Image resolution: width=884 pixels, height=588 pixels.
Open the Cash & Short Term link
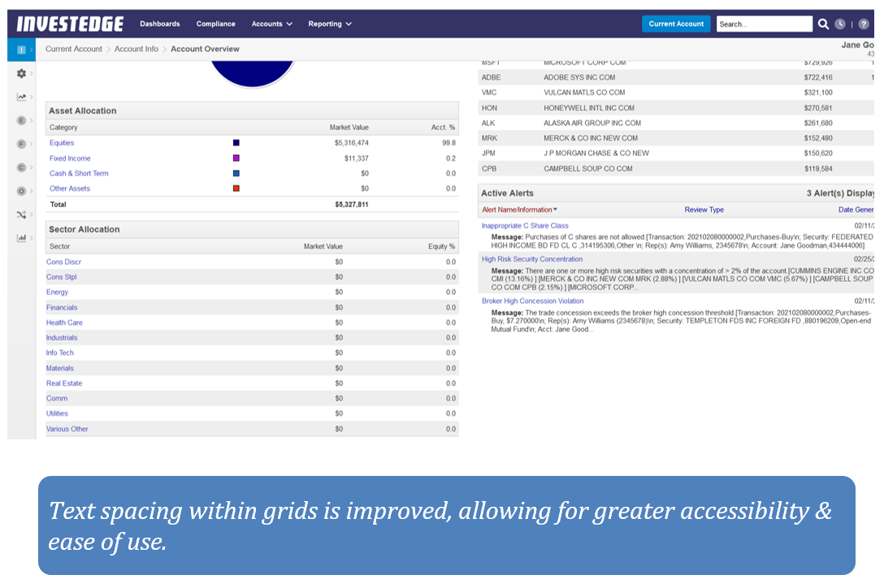click(x=79, y=174)
